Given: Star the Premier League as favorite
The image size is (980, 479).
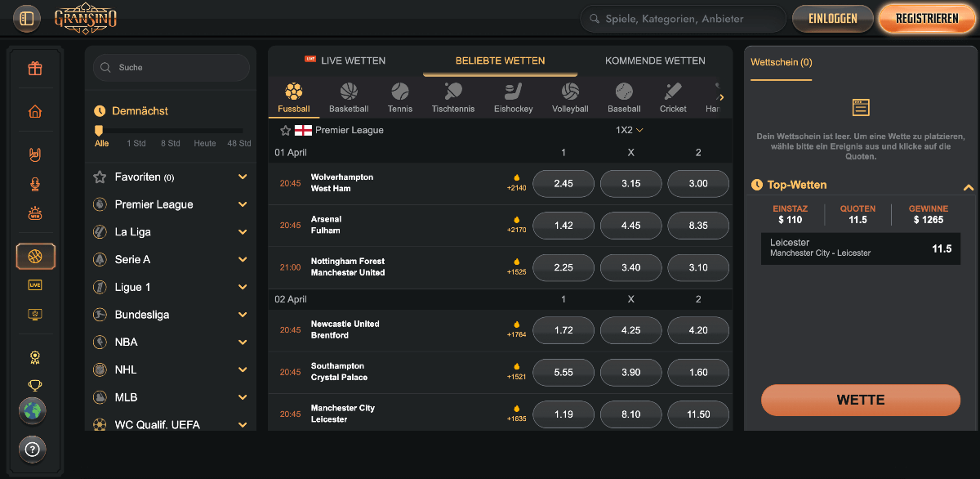Looking at the screenshot, I should (285, 130).
